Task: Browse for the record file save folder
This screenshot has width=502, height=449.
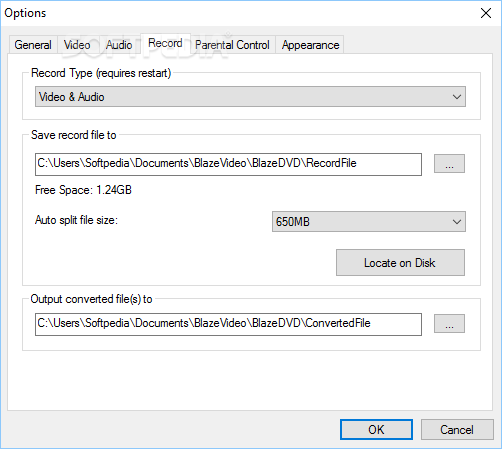Action: (x=449, y=163)
